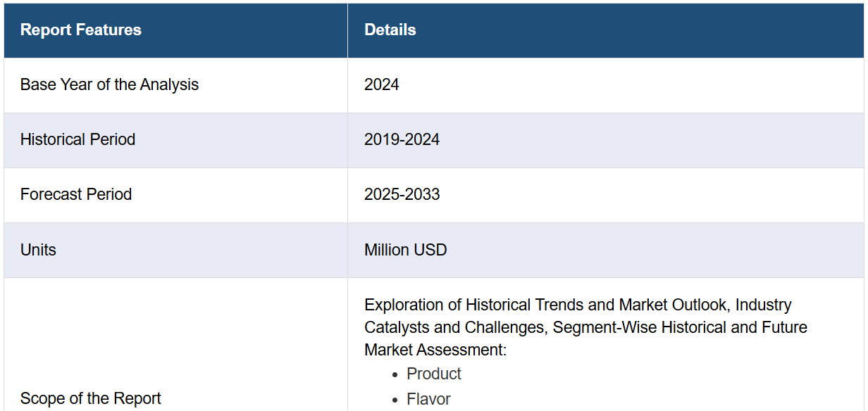
Task: Click the 'Product' bullet item
Action: [434, 374]
